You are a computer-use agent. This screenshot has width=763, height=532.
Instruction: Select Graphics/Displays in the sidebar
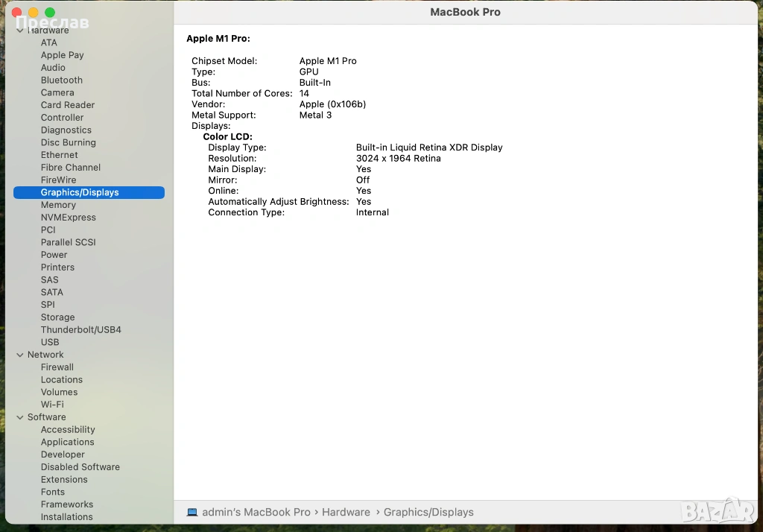coord(80,192)
